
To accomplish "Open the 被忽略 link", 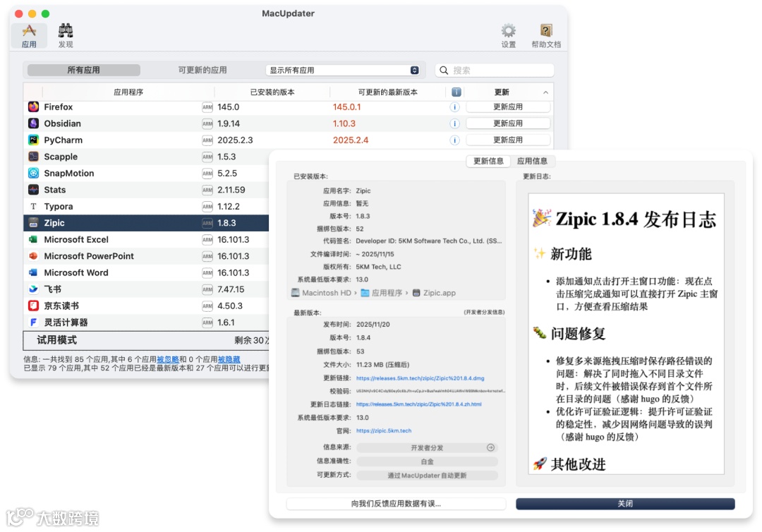I will click(168, 359).
